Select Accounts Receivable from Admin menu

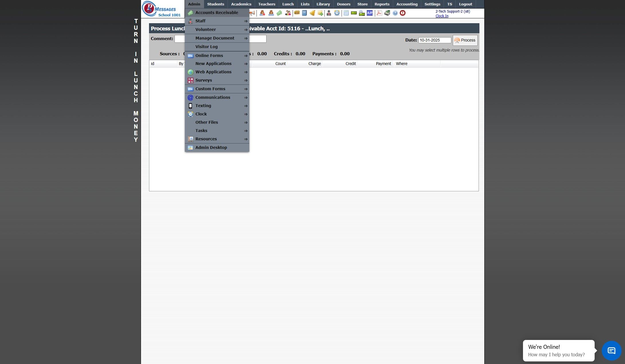tap(217, 13)
